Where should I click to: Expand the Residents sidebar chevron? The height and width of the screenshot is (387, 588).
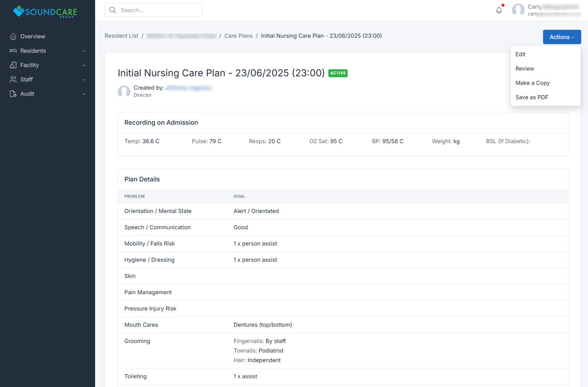click(x=84, y=51)
